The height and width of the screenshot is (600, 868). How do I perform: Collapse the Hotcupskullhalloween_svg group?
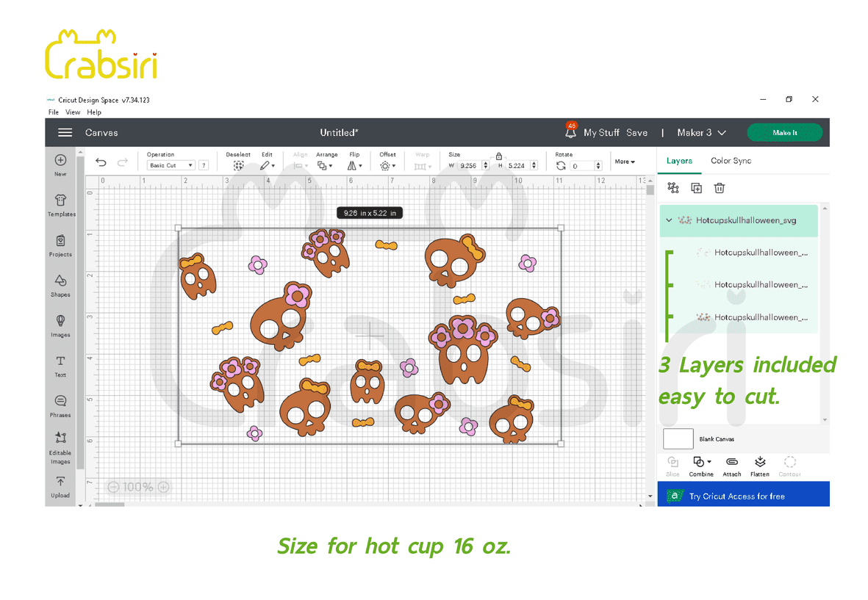point(669,220)
